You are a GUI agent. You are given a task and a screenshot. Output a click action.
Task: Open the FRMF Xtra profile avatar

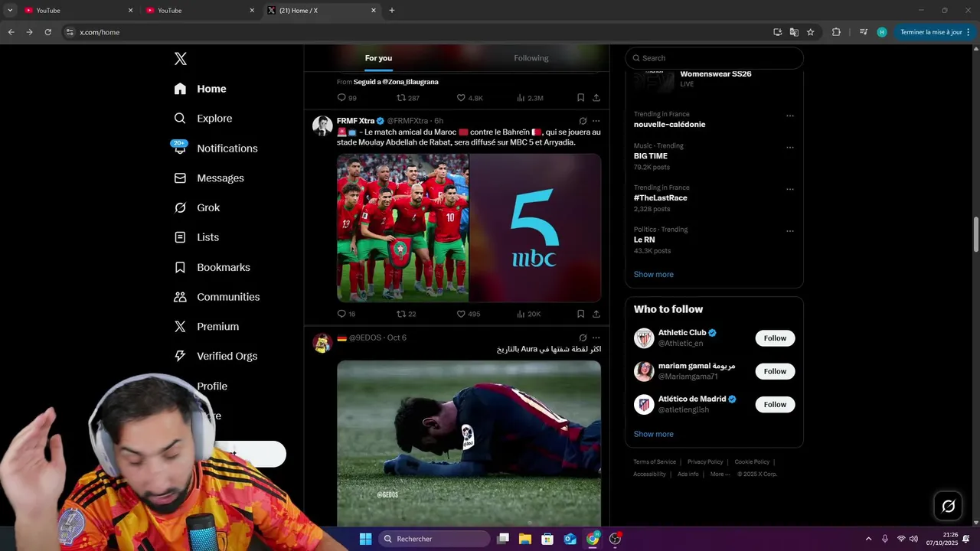click(x=322, y=126)
